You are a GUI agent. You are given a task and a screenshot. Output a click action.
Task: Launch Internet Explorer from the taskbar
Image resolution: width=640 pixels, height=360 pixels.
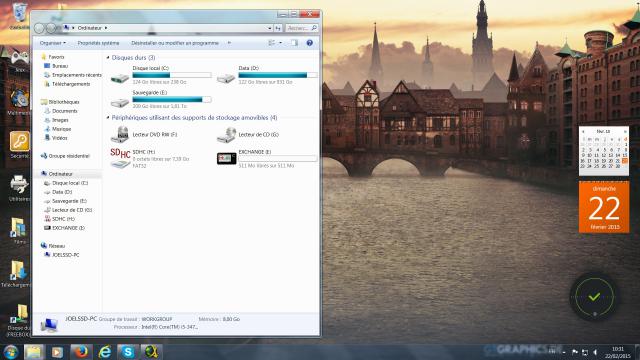(x=104, y=352)
